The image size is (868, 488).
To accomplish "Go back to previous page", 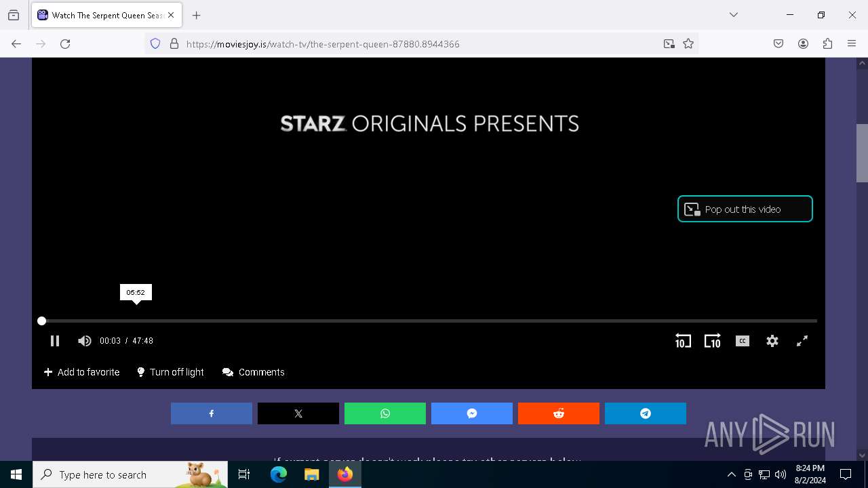I will pos(16,43).
